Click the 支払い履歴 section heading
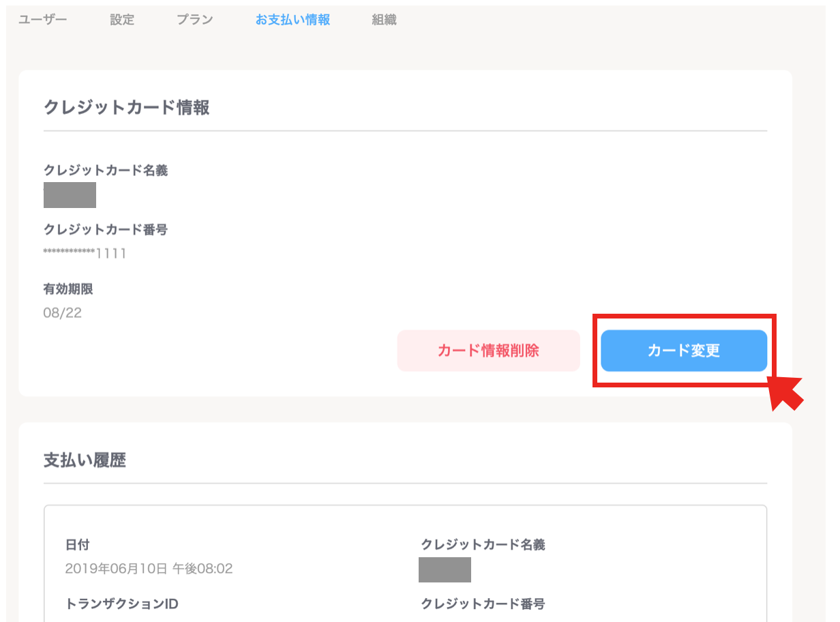 (85, 460)
